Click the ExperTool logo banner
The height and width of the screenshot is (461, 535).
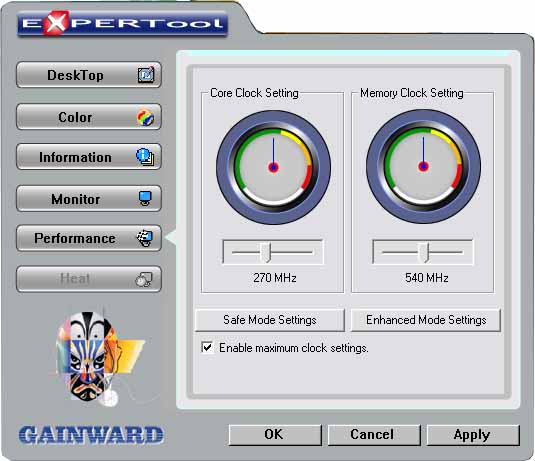(122, 23)
